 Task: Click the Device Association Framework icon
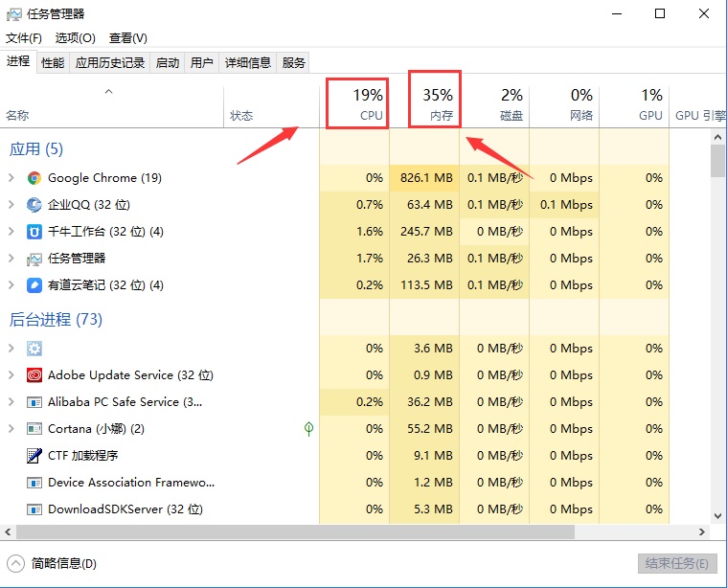click(34, 483)
